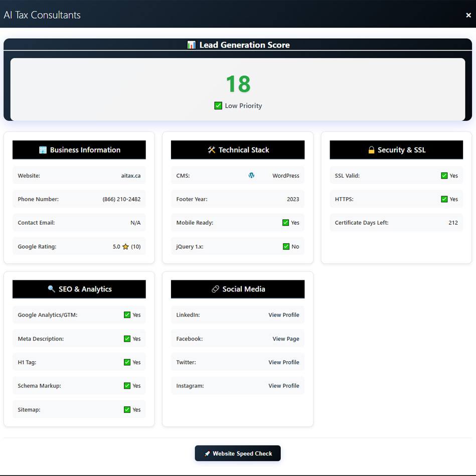The height and width of the screenshot is (476, 476).
Task: Open the Instagram View Profile link
Action: [284, 385]
